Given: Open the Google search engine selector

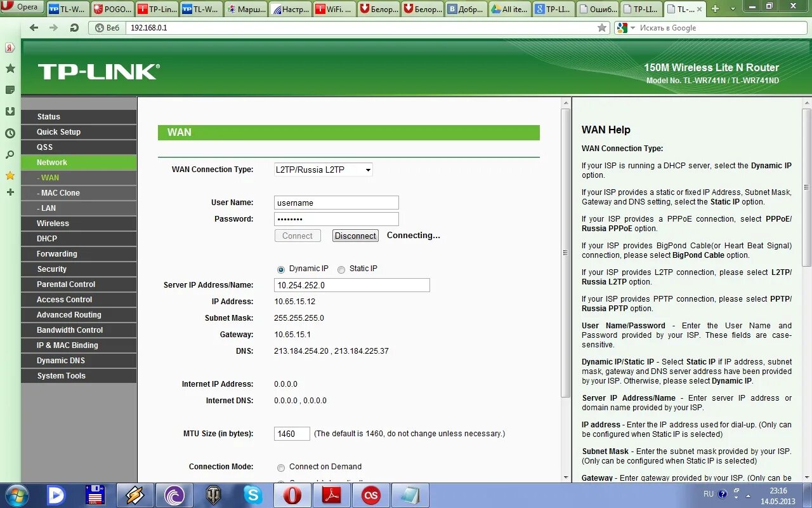Looking at the screenshot, I should click(625, 28).
